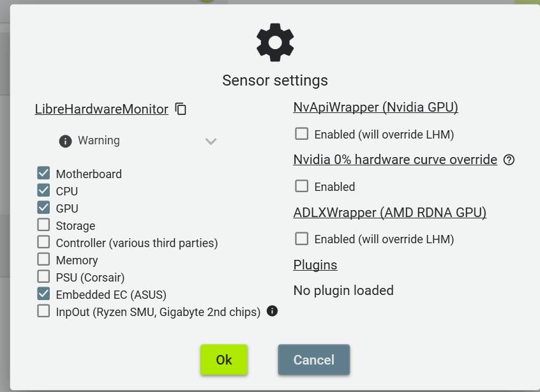Click the gear icon above Sensor settings
Viewport: 540px width, 392px height.
pyautogui.click(x=275, y=42)
